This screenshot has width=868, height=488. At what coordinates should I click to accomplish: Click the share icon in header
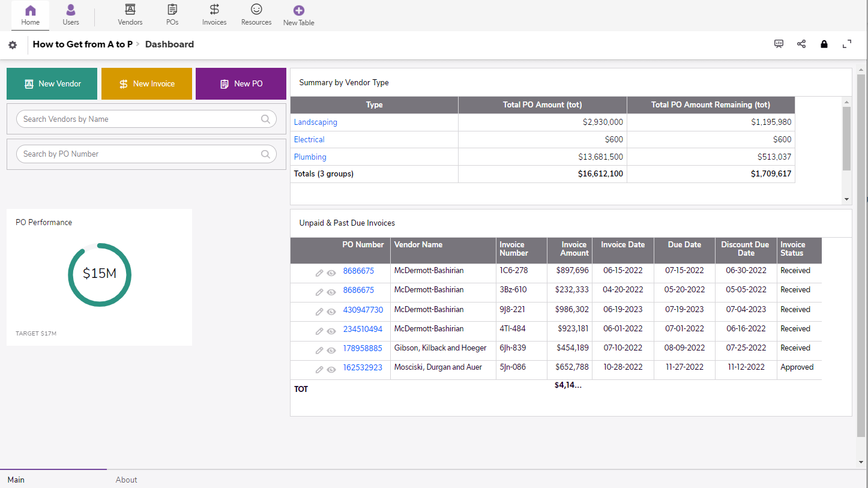pyautogui.click(x=801, y=44)
